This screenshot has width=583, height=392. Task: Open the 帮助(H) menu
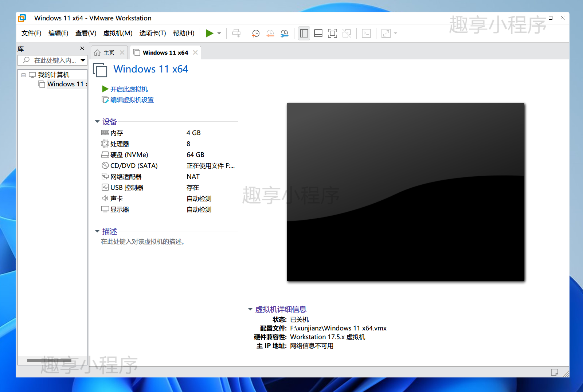(184, 34)
